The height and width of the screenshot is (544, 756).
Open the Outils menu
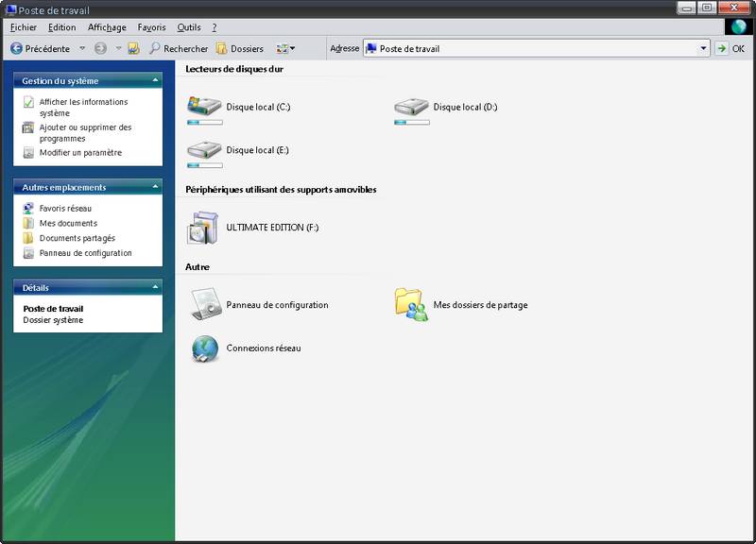coord(188,27)
